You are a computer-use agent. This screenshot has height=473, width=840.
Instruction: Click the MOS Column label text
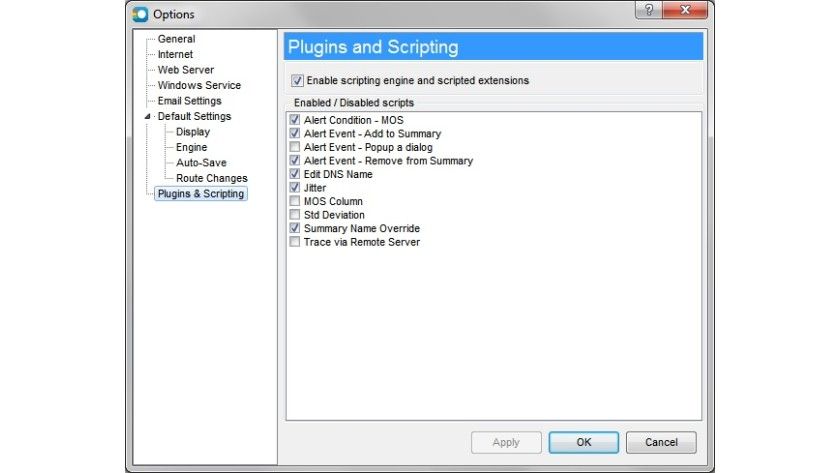coord(333,201)
